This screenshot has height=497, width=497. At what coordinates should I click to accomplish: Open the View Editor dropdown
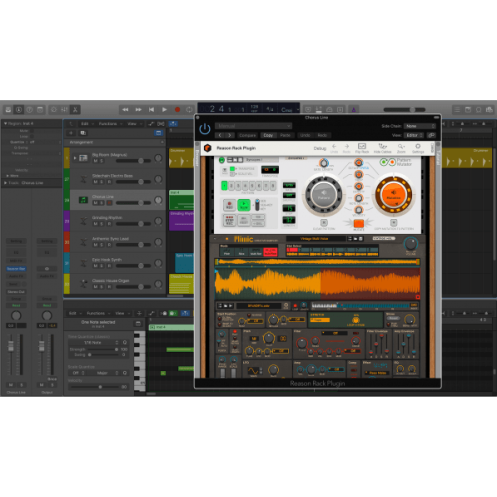414,135
